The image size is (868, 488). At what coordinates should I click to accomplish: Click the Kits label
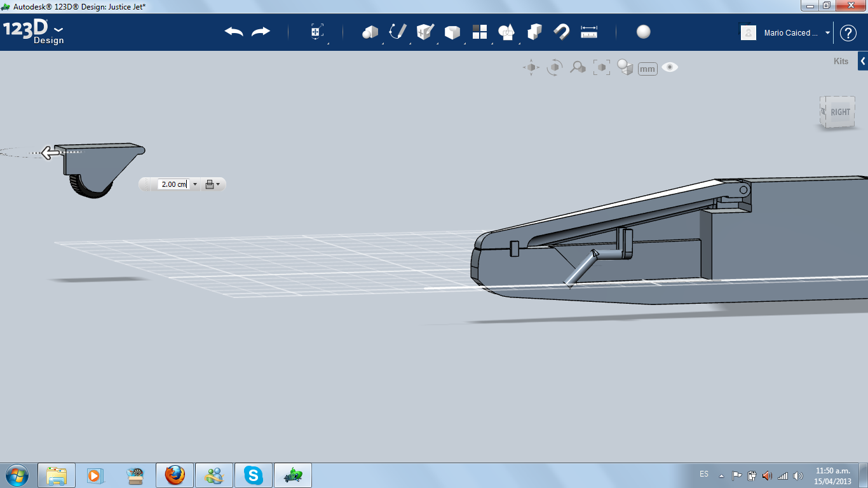click(841, 62)
